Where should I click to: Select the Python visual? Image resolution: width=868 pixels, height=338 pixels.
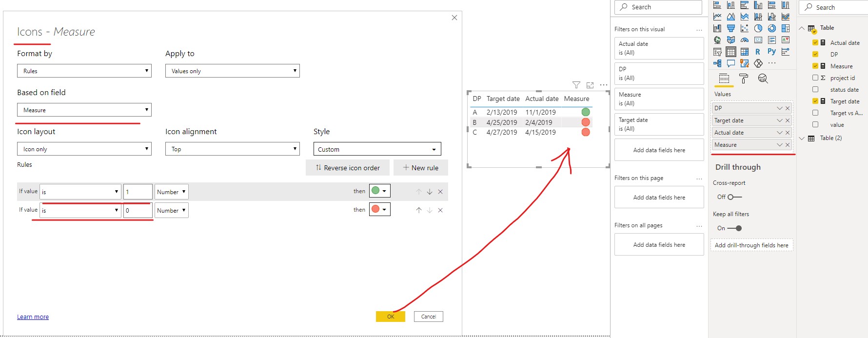(771, 51)
